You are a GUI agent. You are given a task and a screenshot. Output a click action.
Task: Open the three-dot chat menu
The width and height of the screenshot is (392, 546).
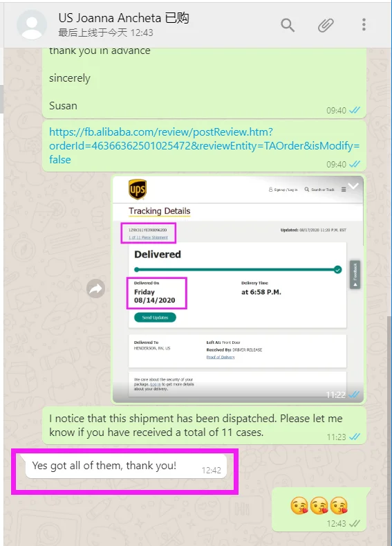(364, 25)
